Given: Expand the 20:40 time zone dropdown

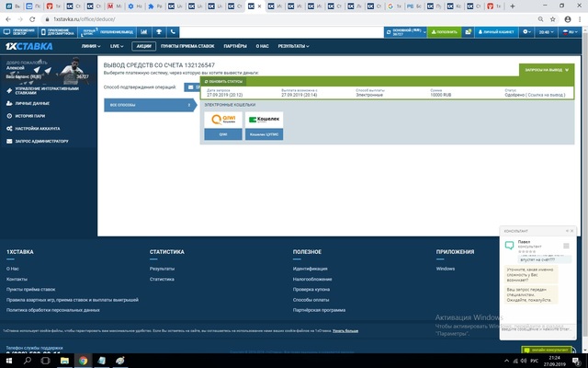Looking at the screenshot, I should tap(547, 32).
